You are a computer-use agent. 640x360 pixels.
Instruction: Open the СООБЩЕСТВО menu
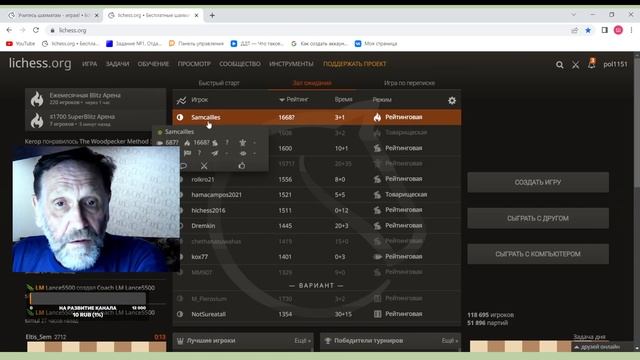240,64
